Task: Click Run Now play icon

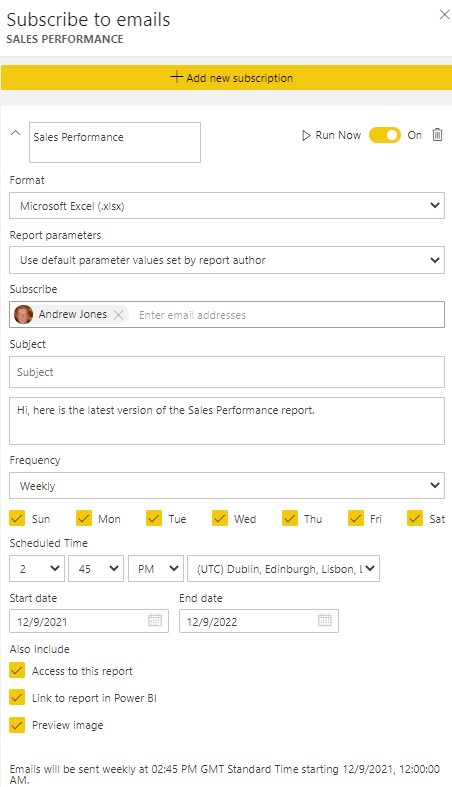Action: pos(306,136)
